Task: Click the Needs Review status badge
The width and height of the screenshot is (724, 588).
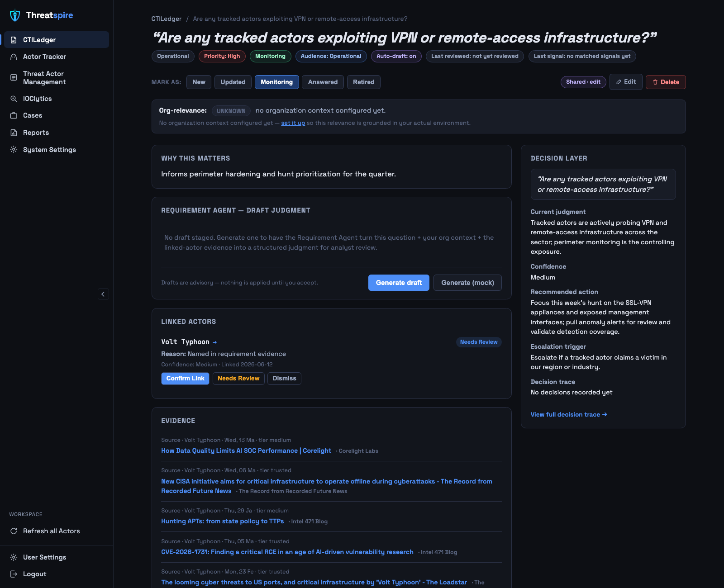Action: [x=479, y=342]
